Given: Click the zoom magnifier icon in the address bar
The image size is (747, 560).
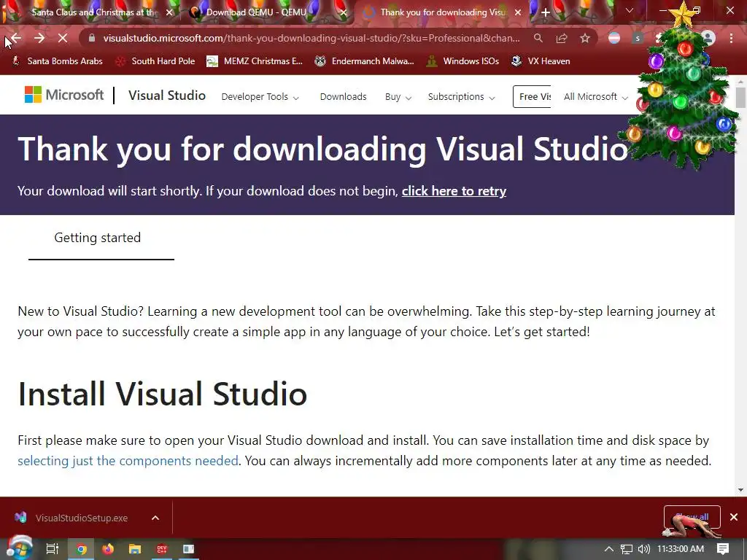Looking at the screenshot, I should pyautogui.click(x=538, y=38).
